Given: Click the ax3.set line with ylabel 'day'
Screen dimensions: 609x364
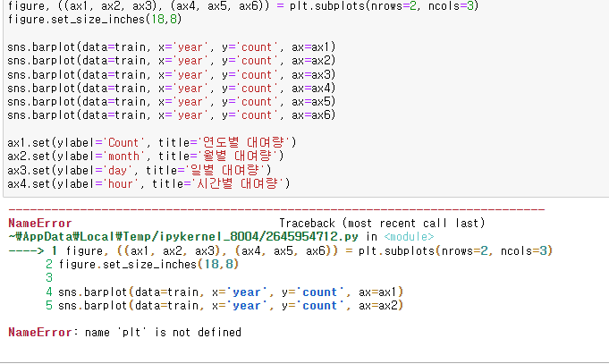Looking at the screenshot, I should (140, 170).
